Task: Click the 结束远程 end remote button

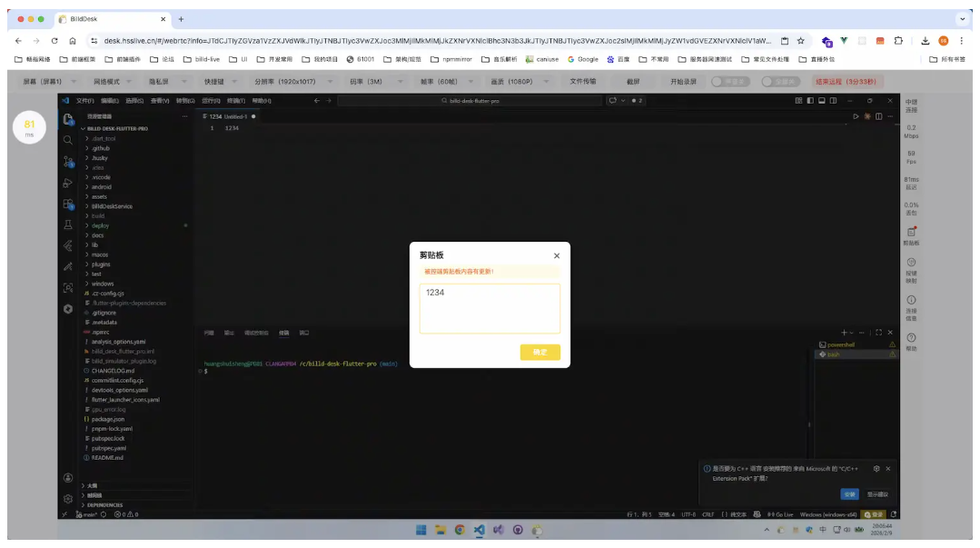Action: pyautogui.click(x=846, y=82)
